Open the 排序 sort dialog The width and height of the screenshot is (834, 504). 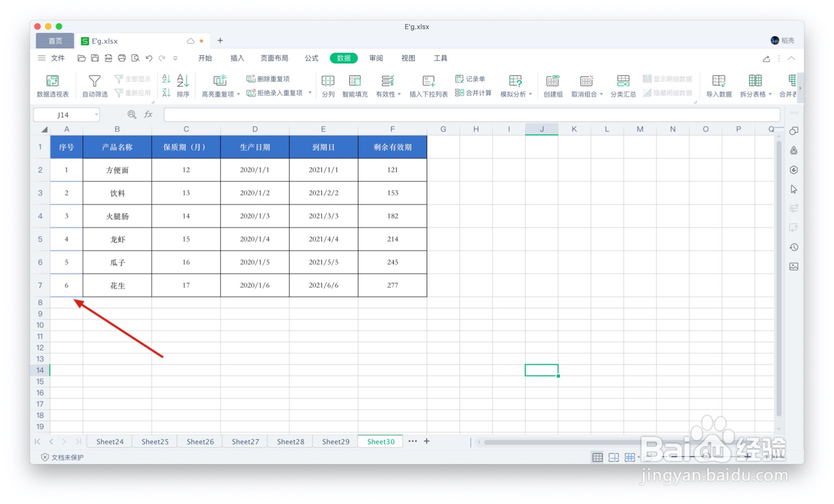(x=183, y=86)
